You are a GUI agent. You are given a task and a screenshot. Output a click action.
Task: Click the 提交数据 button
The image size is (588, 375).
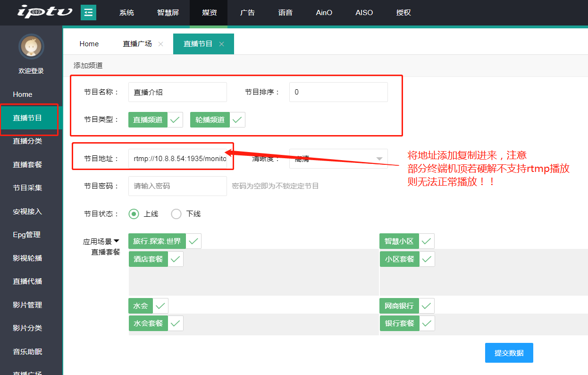[509, 353]
